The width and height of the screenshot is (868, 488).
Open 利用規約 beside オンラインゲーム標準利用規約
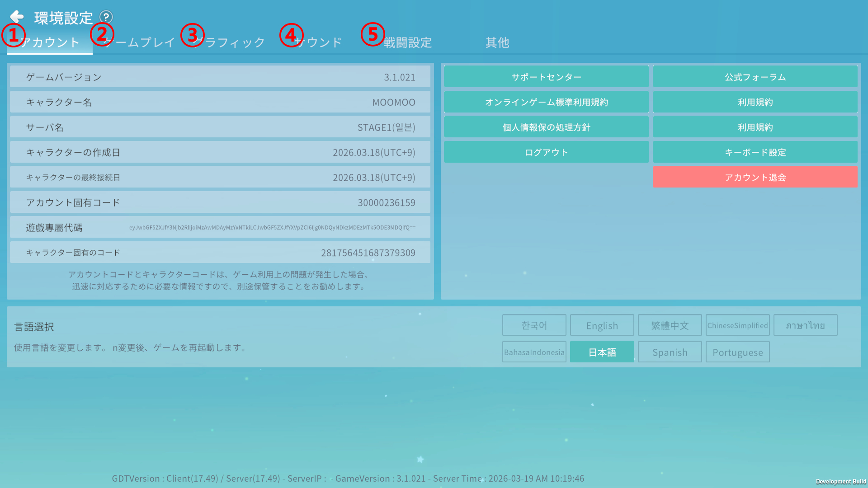[x=755, y=102]
